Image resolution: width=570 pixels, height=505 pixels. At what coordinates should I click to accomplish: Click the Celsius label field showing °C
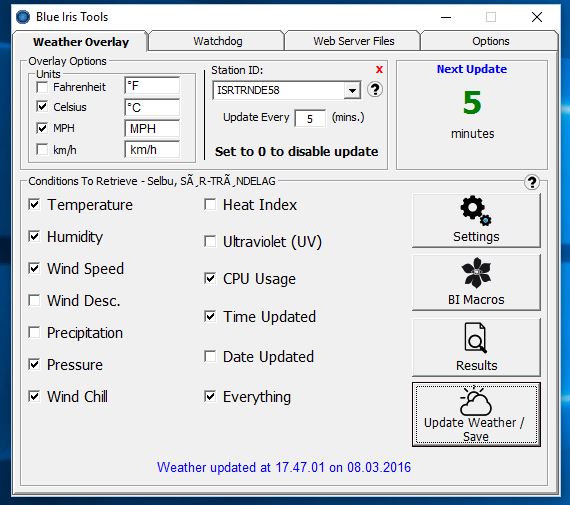[x=152, y=108]
